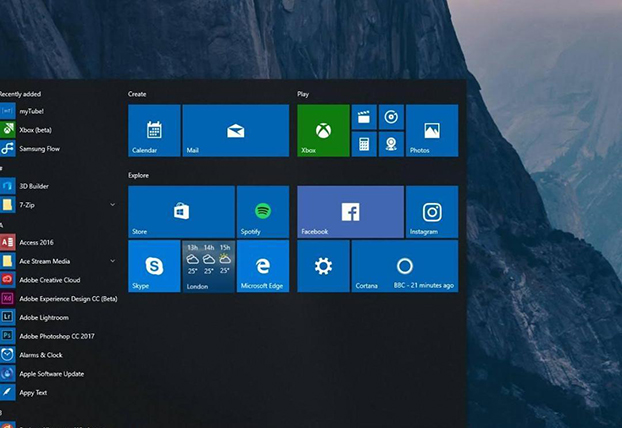Click the Create group header

pos(137,94)
